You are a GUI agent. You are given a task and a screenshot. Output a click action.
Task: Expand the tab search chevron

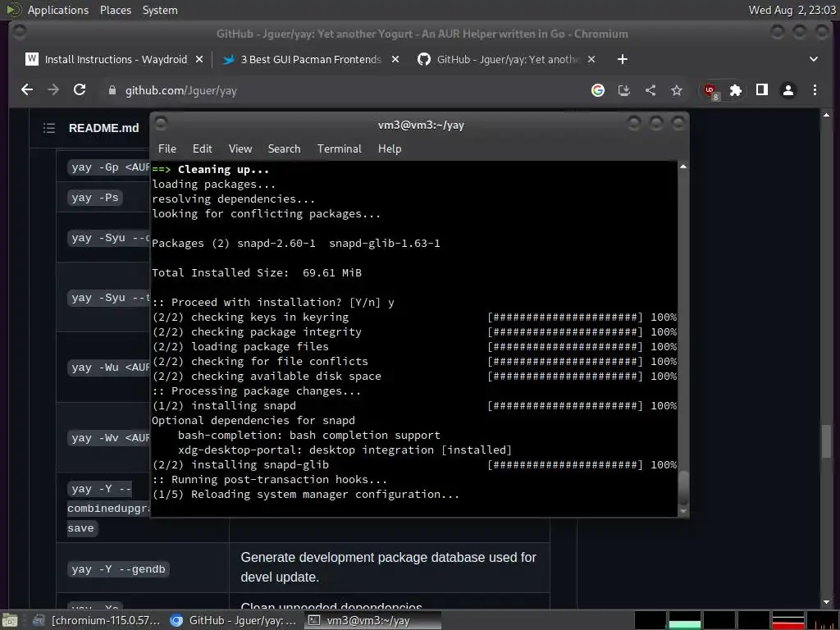click(x=813, y=59)
